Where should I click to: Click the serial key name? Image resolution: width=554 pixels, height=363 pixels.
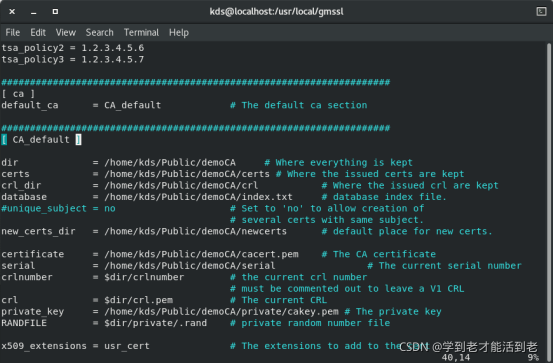pos(18,265)
